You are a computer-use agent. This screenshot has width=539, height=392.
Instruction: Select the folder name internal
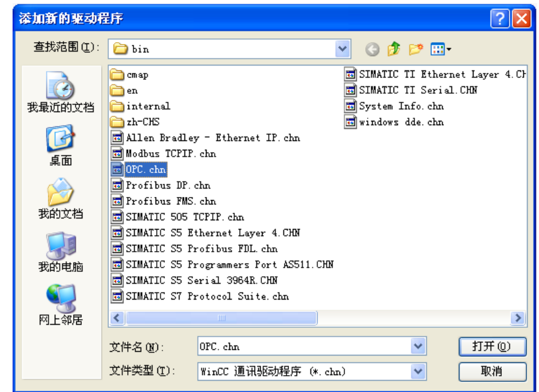[148, 106]
